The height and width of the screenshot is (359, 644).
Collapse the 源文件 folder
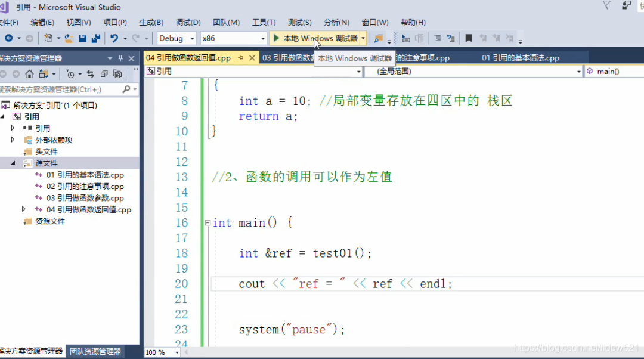pyautogui.click(x=13, y=163)
